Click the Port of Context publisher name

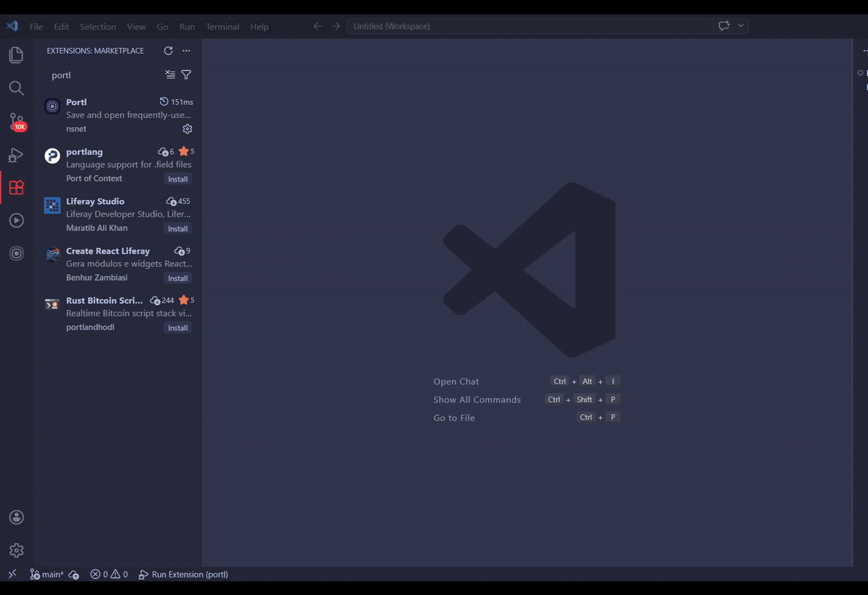tap(94, 178)
